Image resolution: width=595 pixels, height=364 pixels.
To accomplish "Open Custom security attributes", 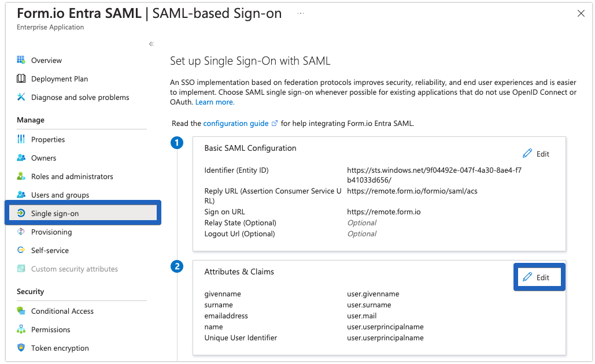I will click(x=75, y=269).
